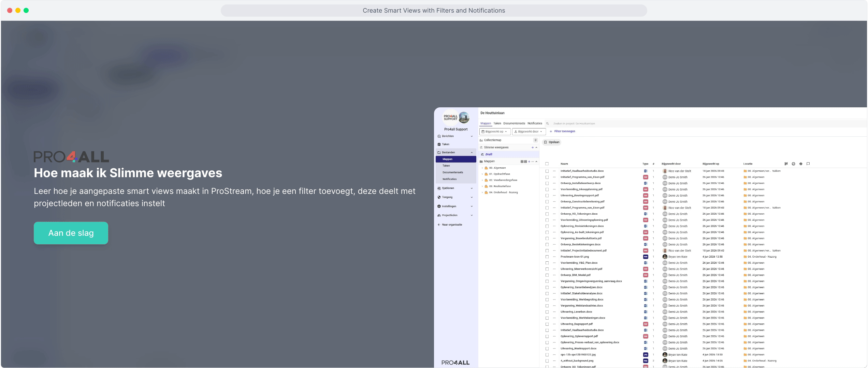Click the Sjablonen icon in the sidebar

(x=439, y=188)
